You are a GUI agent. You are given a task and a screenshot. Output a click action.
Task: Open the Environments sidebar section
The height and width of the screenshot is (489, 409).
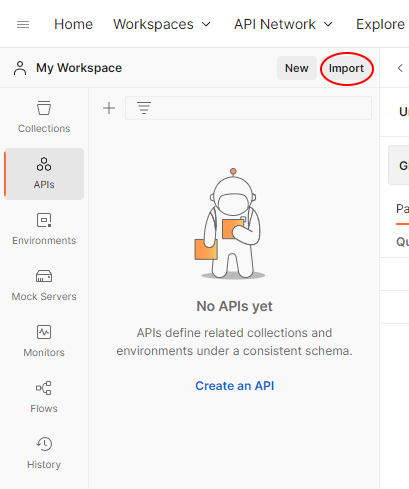44,229
